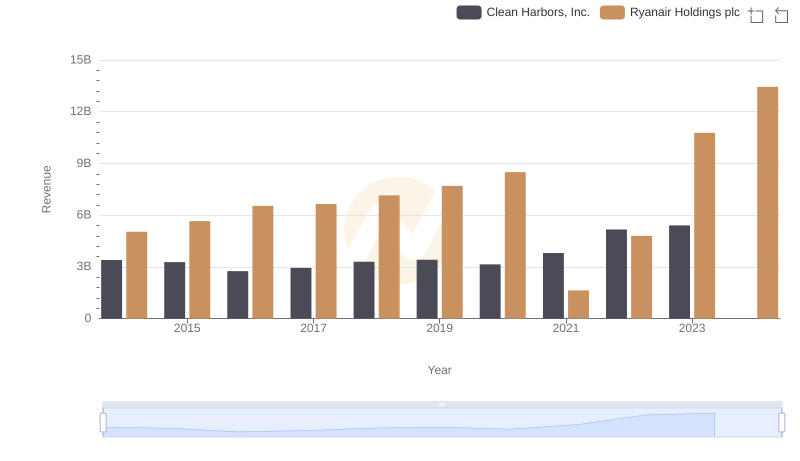Viewport: 800px width, 461px height.
Task: Click the Clean Harbors bar for 2014
Action: [112, 289]
